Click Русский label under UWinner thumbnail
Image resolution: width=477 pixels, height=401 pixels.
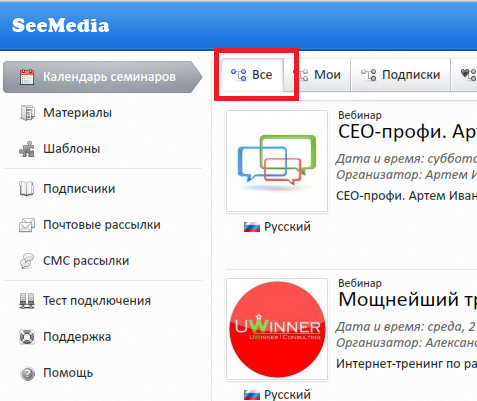click(287, 395)
